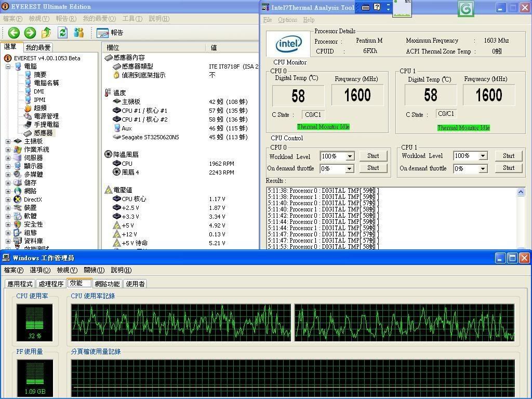Select 摘要 in the EVEREST tree
Image resolution: width=532 pixels, height=399 pixels.
pyautogui.click(x=40, y=75)
